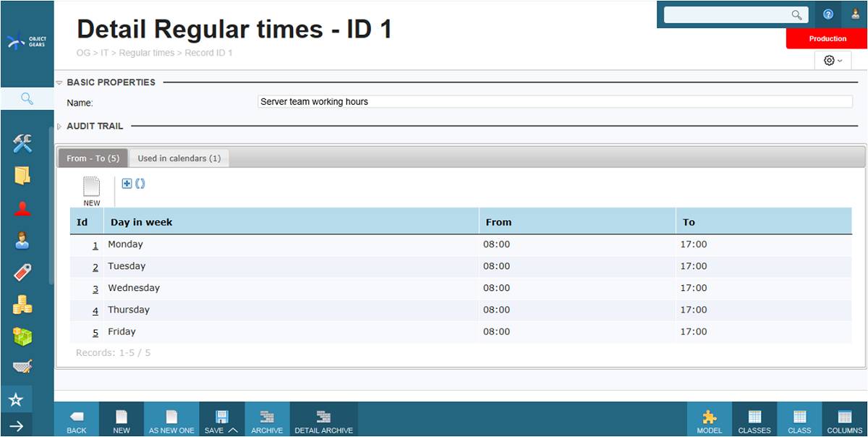The width and height of the screenshot is (868, 437).
Task: Click the sidebar search magnifier icon
Action: (27, 98)
